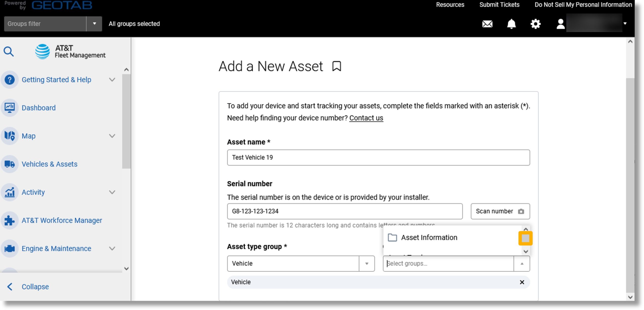Screen dimensions: 644x310
Task: Remove the Vehicle group tag
Action: [x=521, y=282]
